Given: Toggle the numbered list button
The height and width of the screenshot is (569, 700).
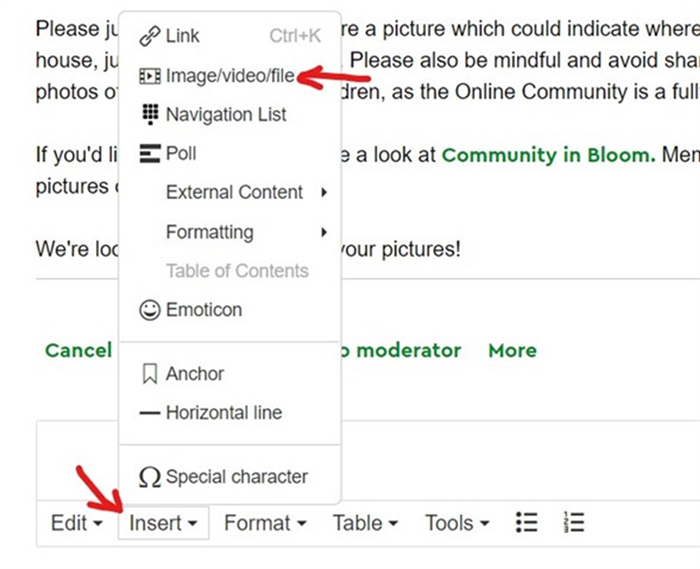Looking at the screenshot, I should click(x=573, y=523).
